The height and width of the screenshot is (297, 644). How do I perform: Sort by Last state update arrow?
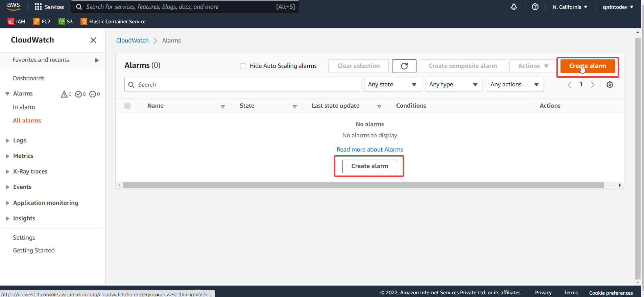[379, 106]
